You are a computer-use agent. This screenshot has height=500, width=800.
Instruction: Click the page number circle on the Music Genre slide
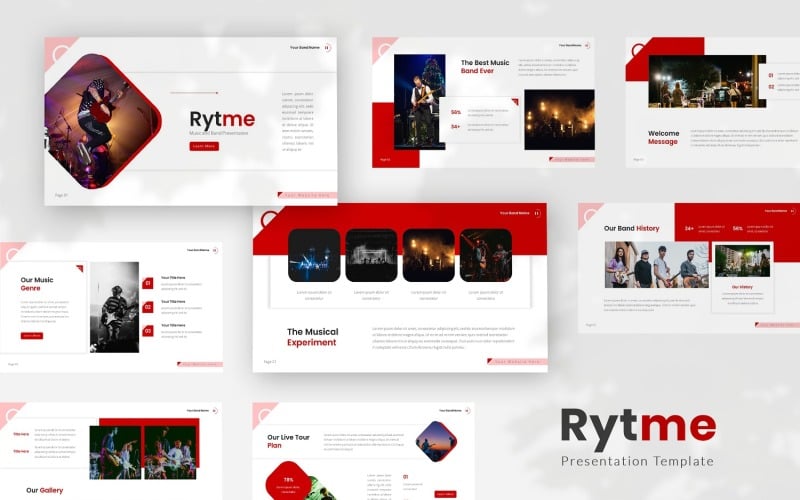215,250
